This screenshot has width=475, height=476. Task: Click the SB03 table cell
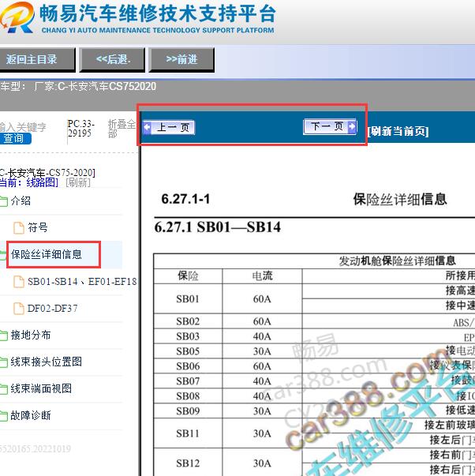pos(188,336)
